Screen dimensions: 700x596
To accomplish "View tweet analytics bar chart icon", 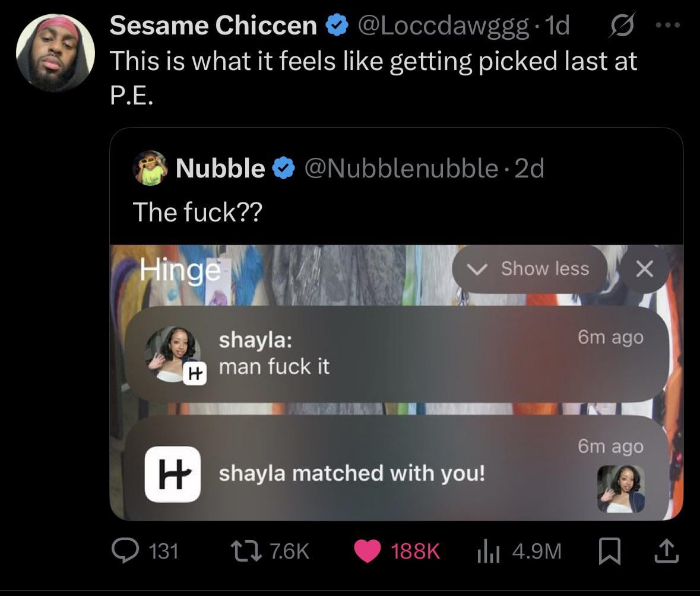I will click(x=487, y=551).
